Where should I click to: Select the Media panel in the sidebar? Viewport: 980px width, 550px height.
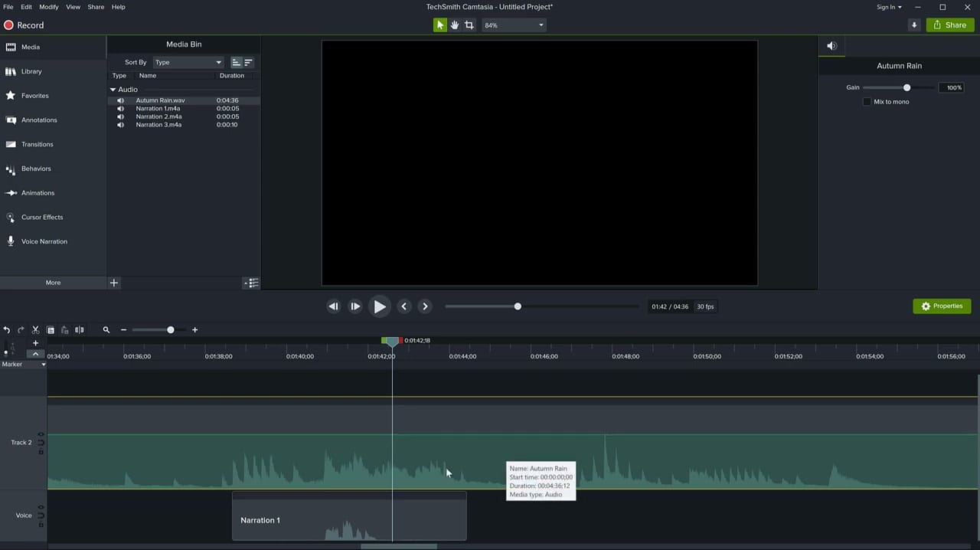(x=30, y=47)
